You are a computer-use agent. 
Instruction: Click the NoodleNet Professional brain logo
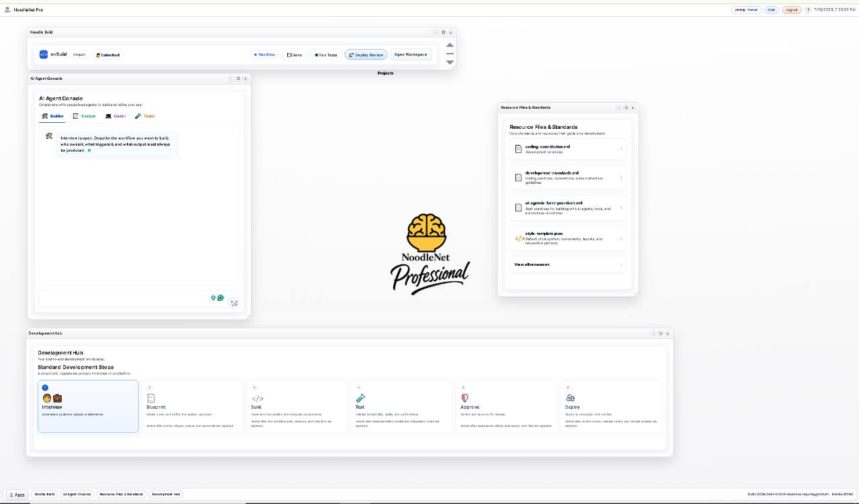[429, 254]
